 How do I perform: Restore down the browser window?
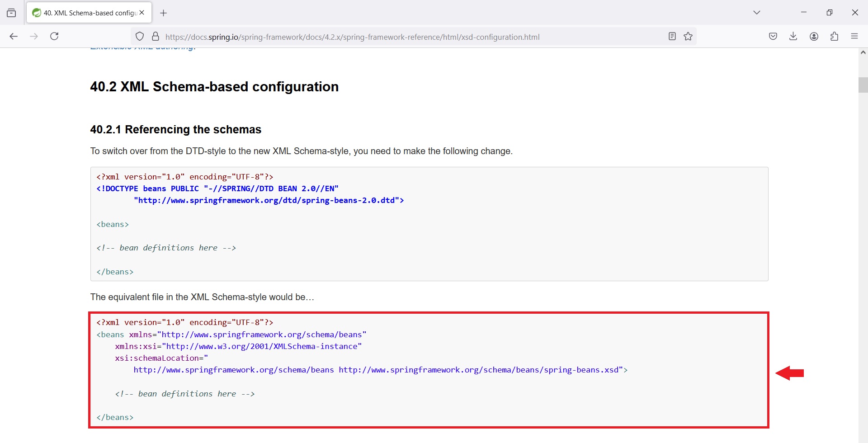point(830,13)
